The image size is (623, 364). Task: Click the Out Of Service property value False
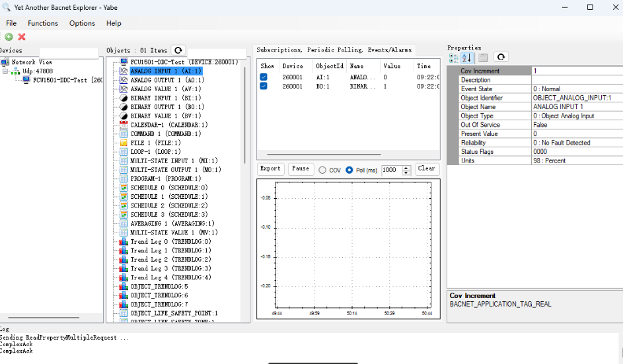(x=540, y=125)
